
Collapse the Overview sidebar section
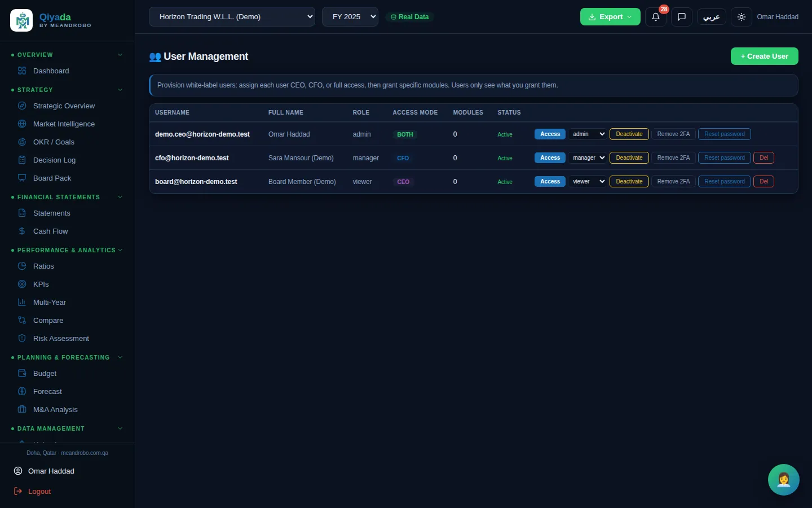pyautogui.click(x=67, y=55)
